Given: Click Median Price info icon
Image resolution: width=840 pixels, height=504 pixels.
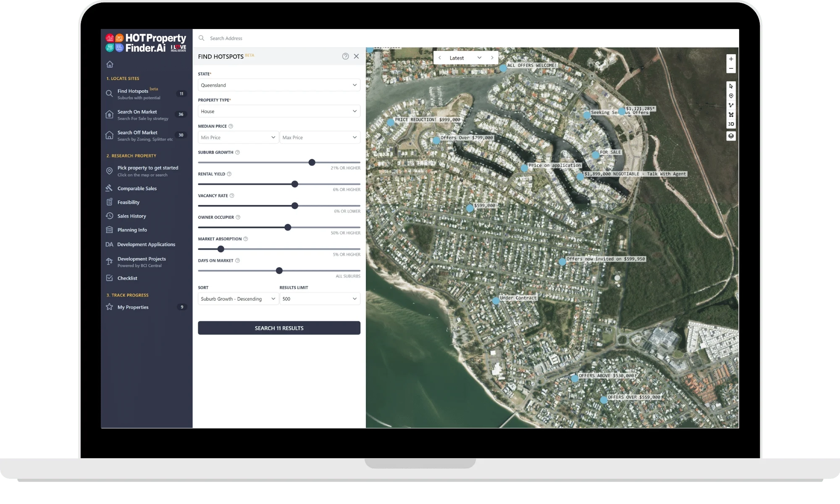Looking at the screenshot, I should click(231, 126).
